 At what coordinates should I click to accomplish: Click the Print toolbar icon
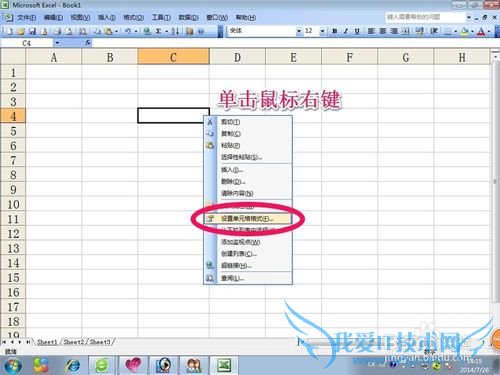tap(57, 31)
